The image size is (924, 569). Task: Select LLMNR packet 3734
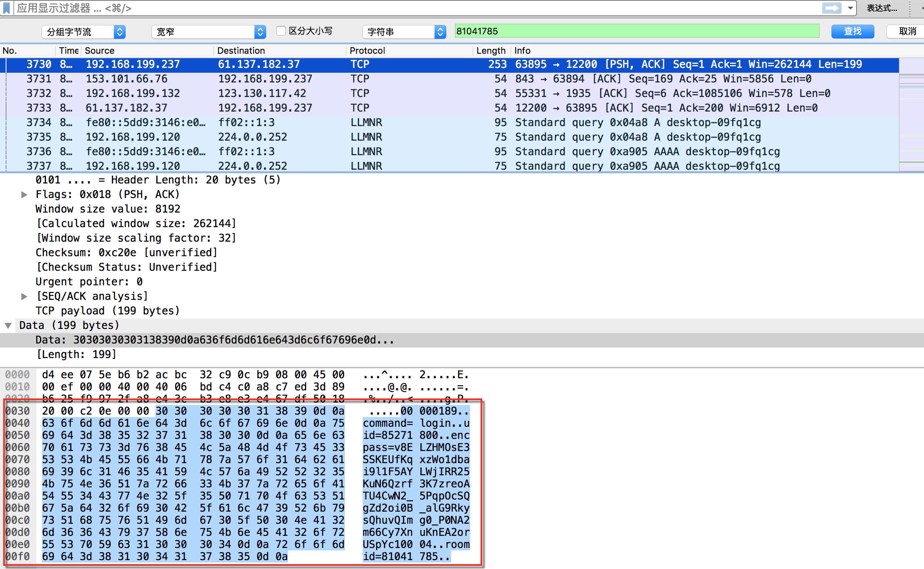click(x=449, y=122)
